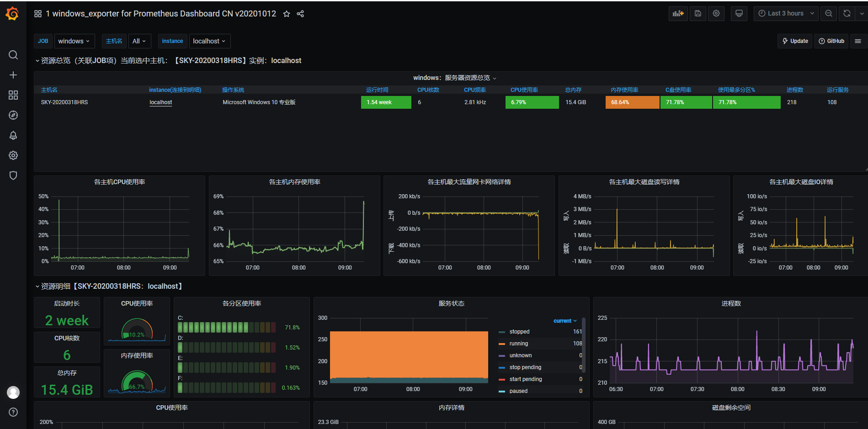Collapse the 资源总览 row section
The height and width of the screenshot is (429, 868).
37,61
